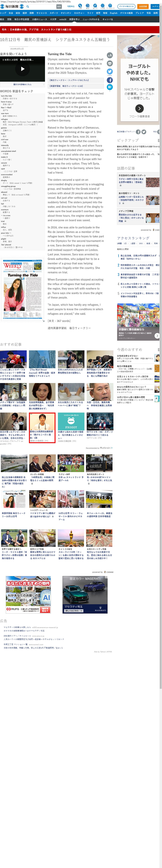
Task: Play the audio video for October 12 issue
Action: 23,69
